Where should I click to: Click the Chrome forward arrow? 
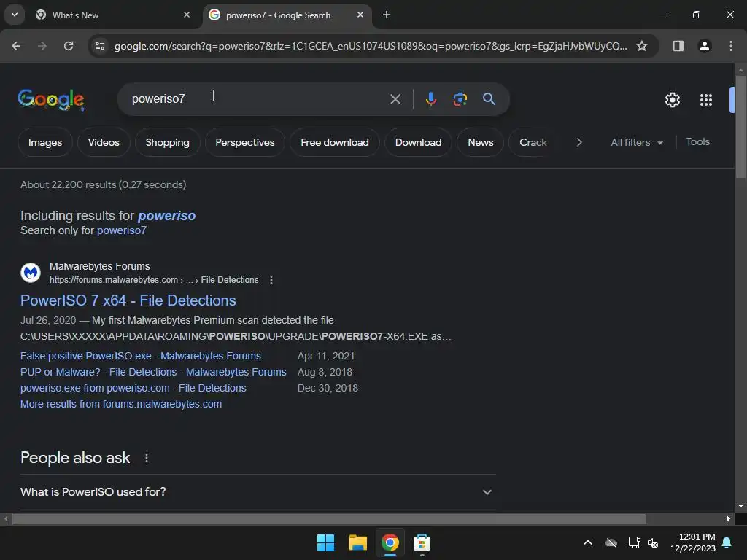pos(42,46)
